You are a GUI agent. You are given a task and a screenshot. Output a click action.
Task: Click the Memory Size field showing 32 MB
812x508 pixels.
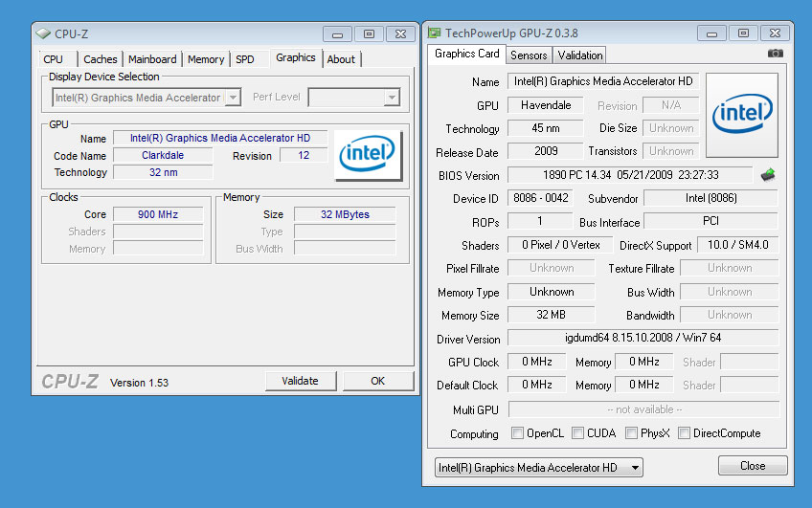551,315
